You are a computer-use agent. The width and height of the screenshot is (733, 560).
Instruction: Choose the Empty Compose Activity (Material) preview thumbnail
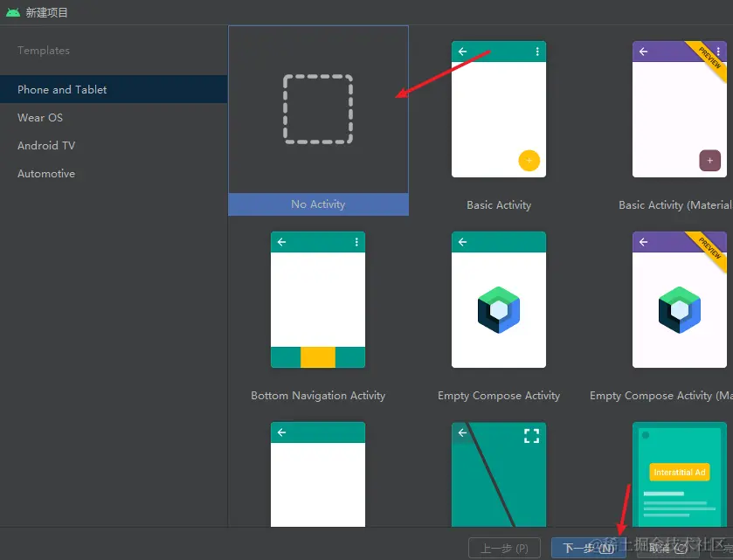[679, 300]
